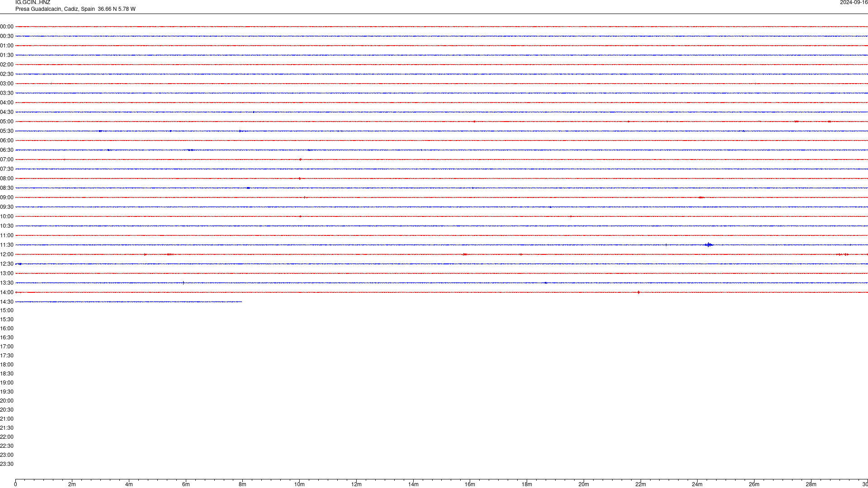Screen dimensions: 868x488
Task: Click the 6m tick on the time axis
Action: pos(186,484)
